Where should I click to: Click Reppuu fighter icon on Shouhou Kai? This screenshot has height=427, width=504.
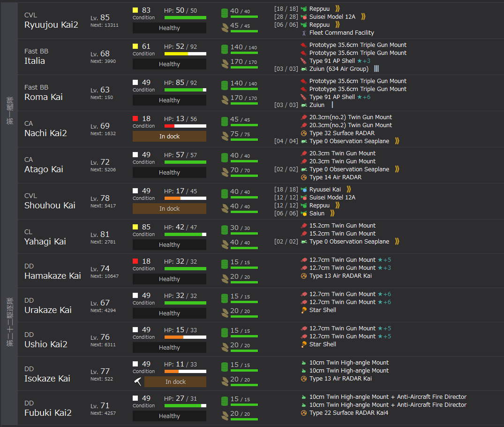point(304,206)
